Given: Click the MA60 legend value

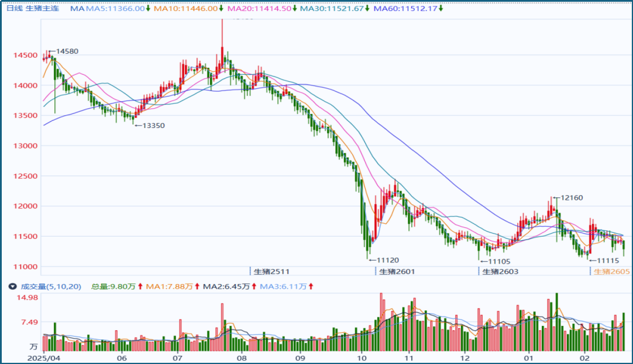Looking at the screenshot, I should 405,9.
